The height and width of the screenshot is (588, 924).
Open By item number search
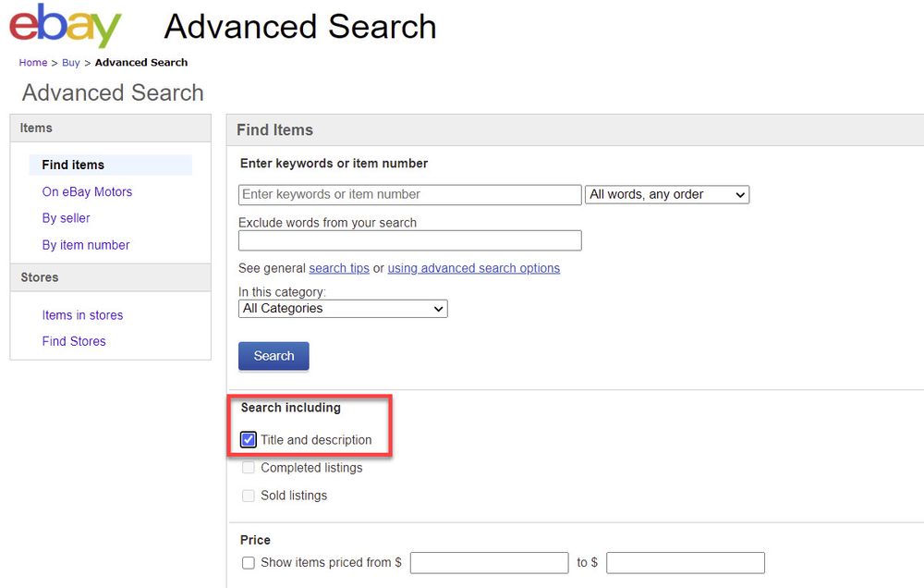coord(86,245)
